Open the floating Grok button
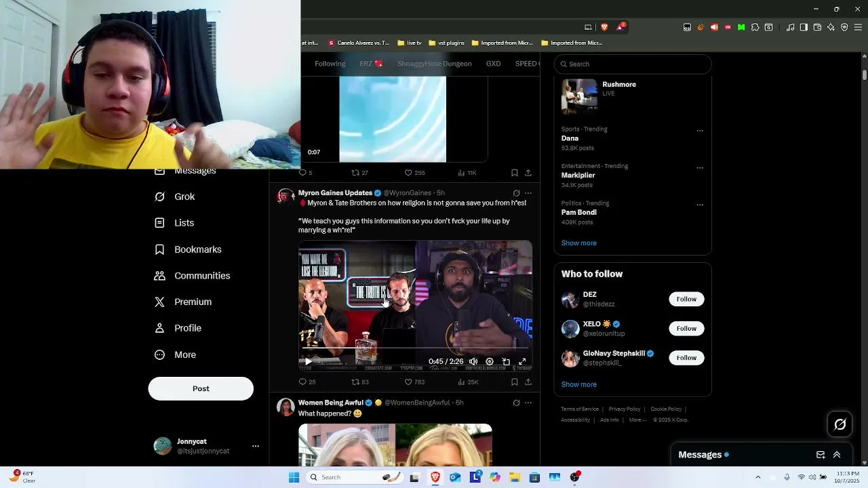Image resolution: width=868 pixels, height=488 pixels. (x=840, y=424)
